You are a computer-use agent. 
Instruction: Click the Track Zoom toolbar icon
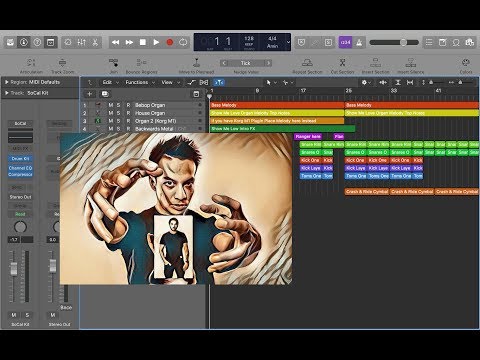62,62
